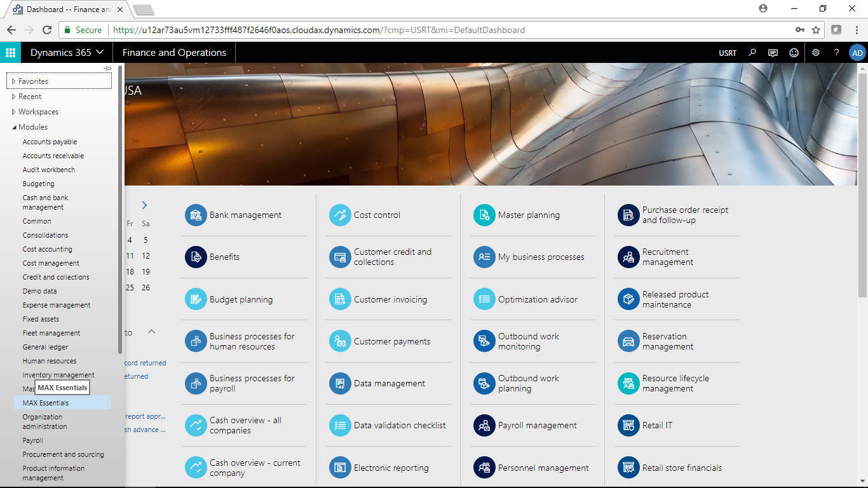Open the Budget planning workspace icon

point(196,299)
